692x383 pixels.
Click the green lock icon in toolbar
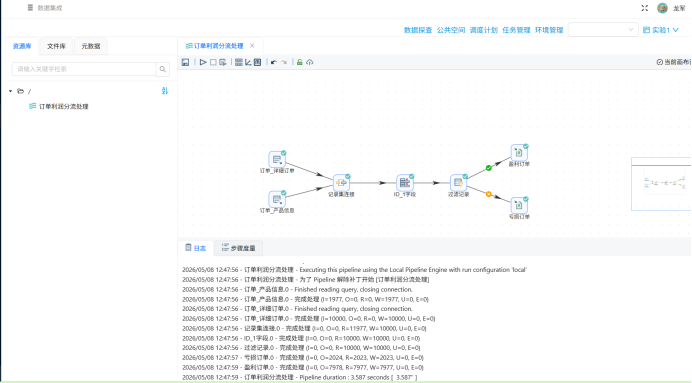(x=300, y=62)
